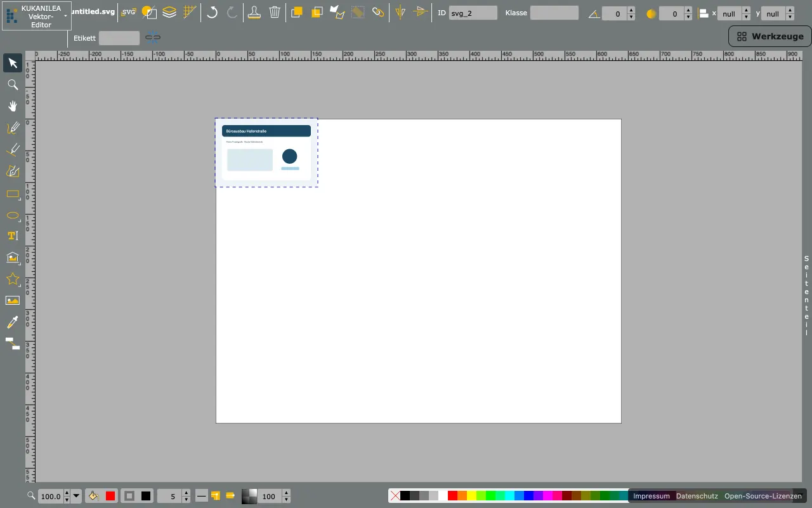Open the stroke dash style selector
The width and height of the screenshot is (812, 508).
(x=201, y=496)
